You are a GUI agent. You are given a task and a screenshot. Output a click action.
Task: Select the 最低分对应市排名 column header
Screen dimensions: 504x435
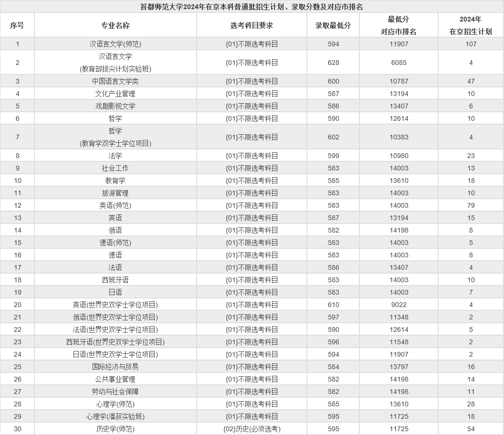[399, 25]
